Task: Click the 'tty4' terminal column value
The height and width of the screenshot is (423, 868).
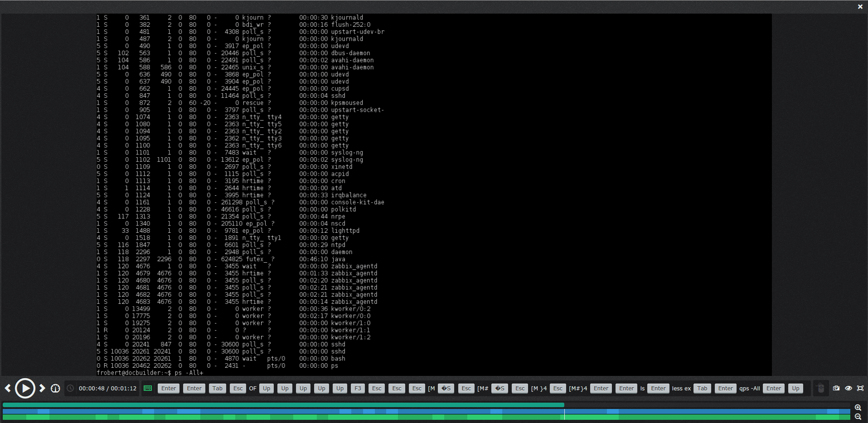Action: 274,117
